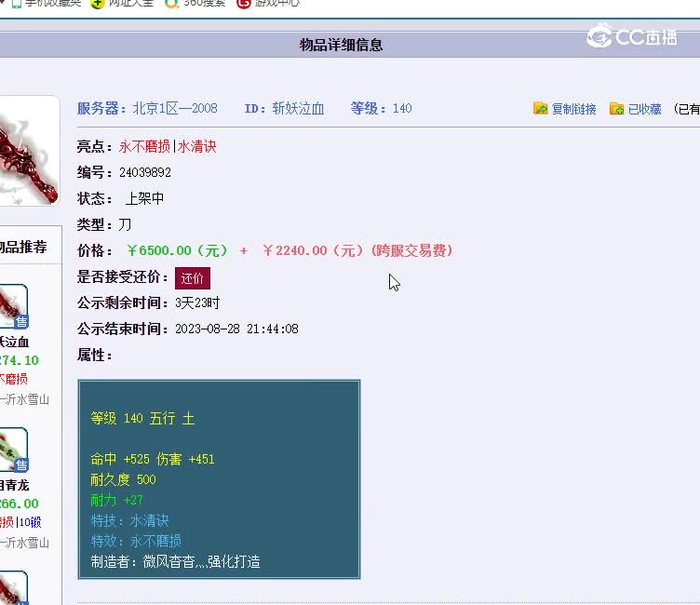The height and width of the screenshot is (605, 700).
Task: Click the 售 badge on the 青龙 item
Action: coord(21,465)
